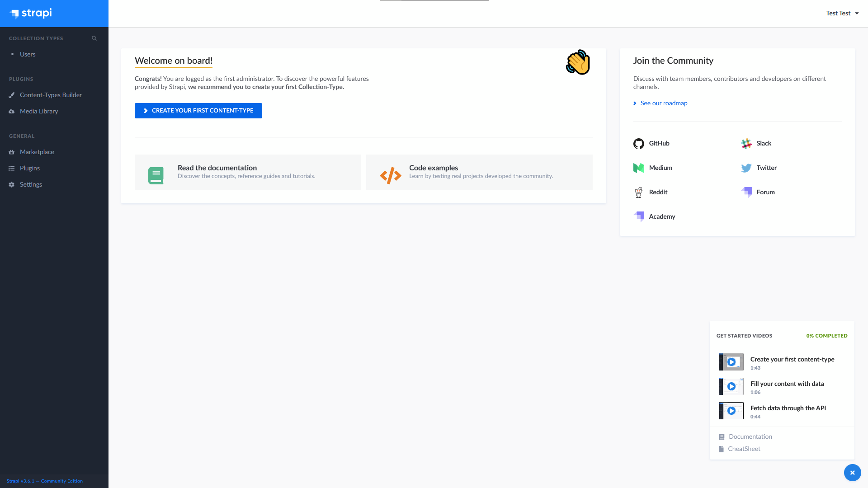
Task: Open the Content-Types Builder plugin
Action: click(51, 95)
